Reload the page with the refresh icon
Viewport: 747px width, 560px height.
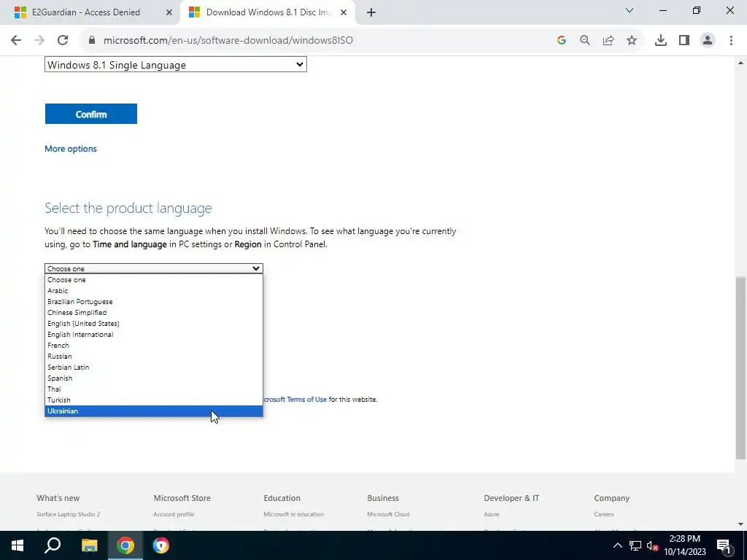(x=63, y=41)
